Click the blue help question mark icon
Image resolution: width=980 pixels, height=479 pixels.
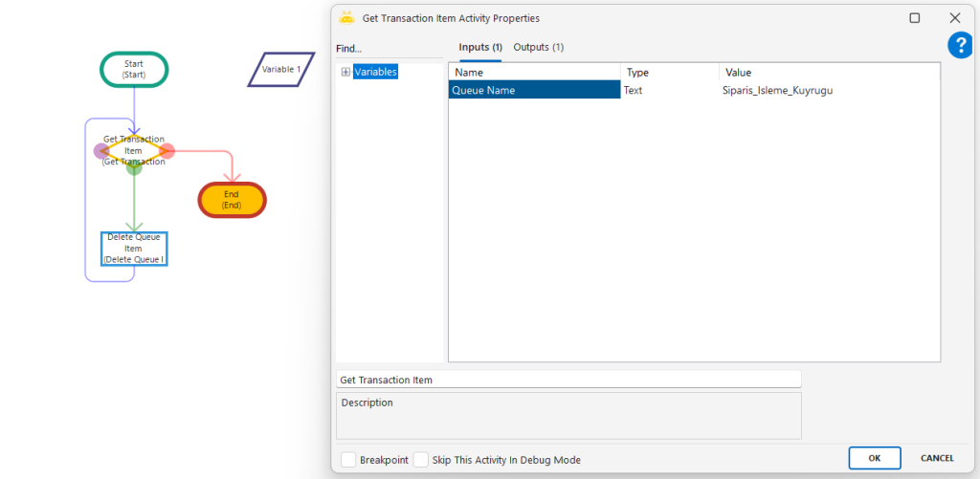960,45
